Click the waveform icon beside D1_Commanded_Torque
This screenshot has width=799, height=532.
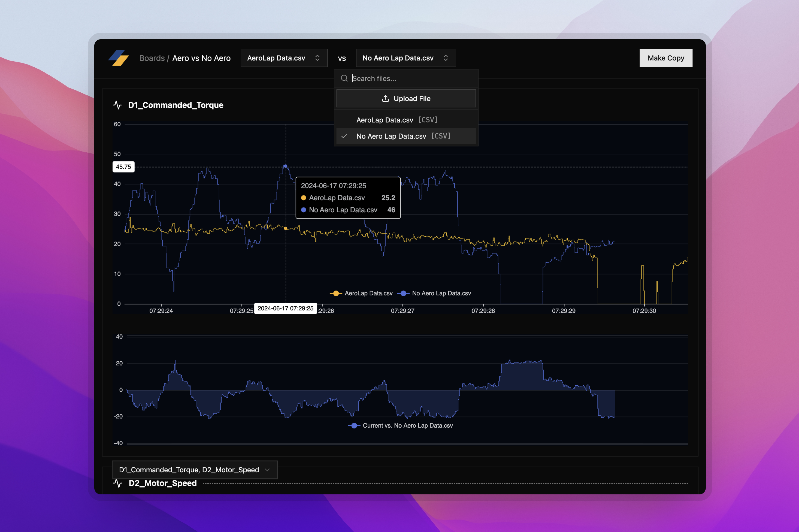tap(117, 105)
